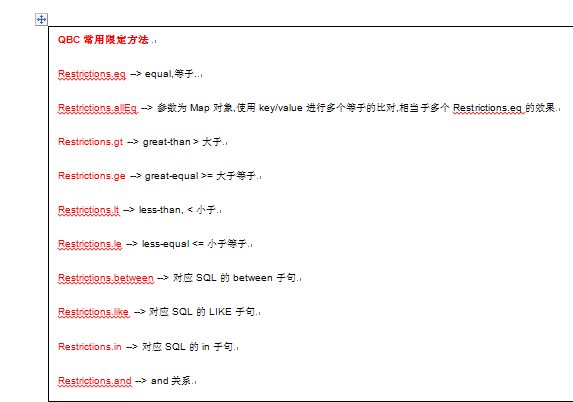Click "less-than, < 小于" text
Viewport: 573px width, 402px height.
(x=177, y=210)
